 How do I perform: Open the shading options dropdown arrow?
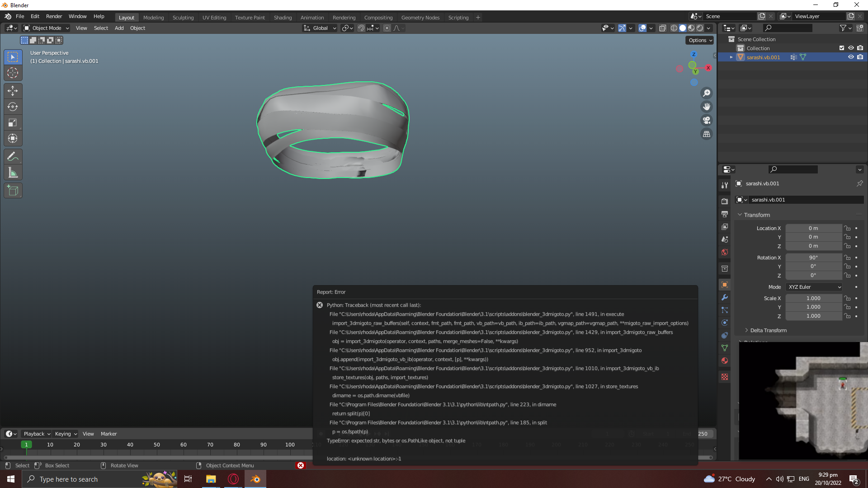(x=709, y=28)
